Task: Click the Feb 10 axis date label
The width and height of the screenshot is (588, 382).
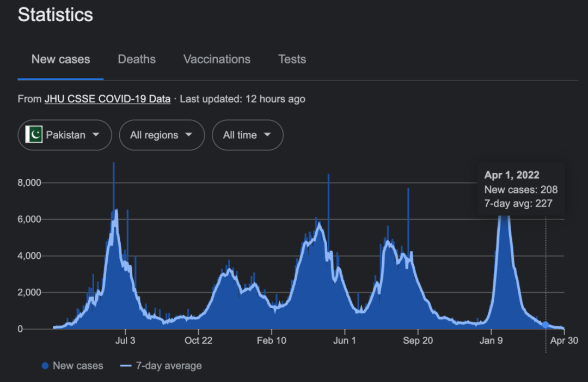Action: click(272, 341)
